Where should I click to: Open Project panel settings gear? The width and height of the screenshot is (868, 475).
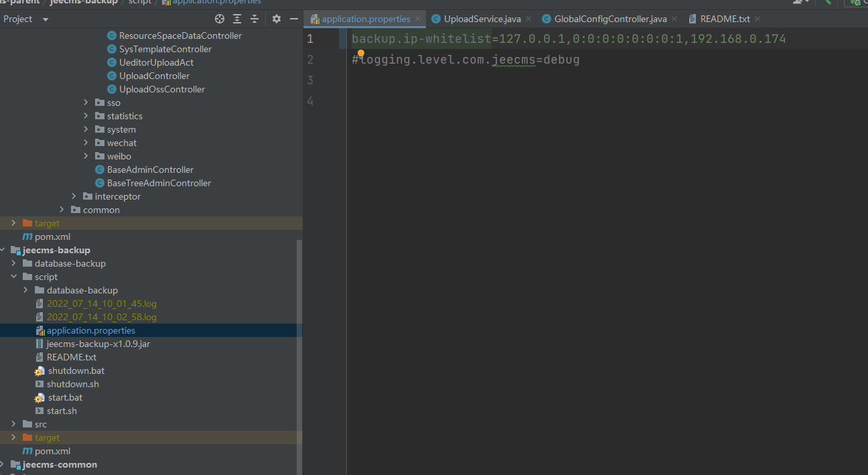coord(277,19)
